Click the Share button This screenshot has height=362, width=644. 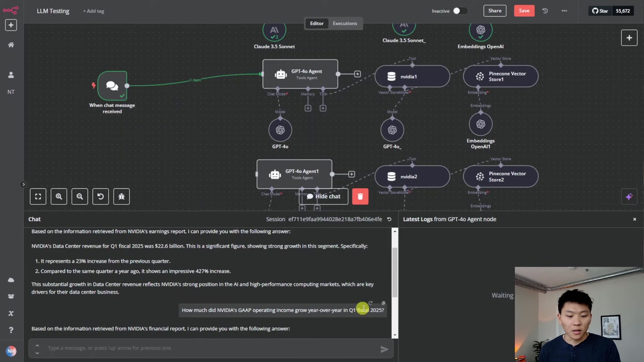tap(495, 11)
